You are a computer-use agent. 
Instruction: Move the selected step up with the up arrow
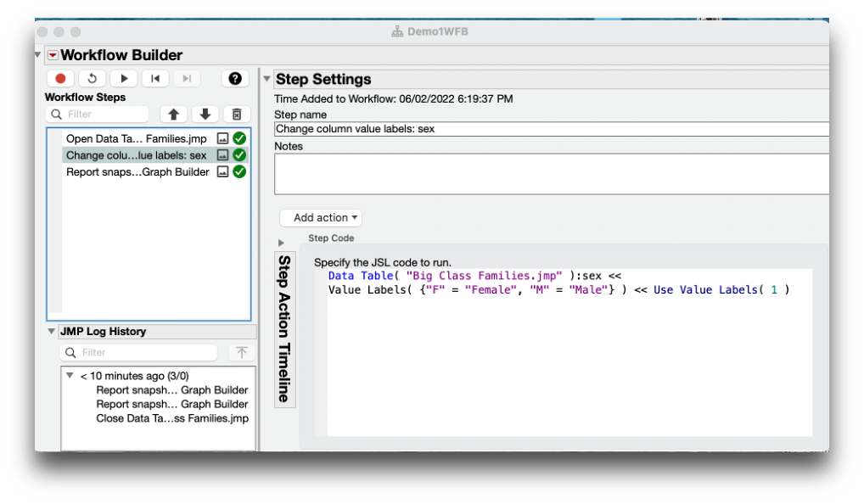coord(173,114)
